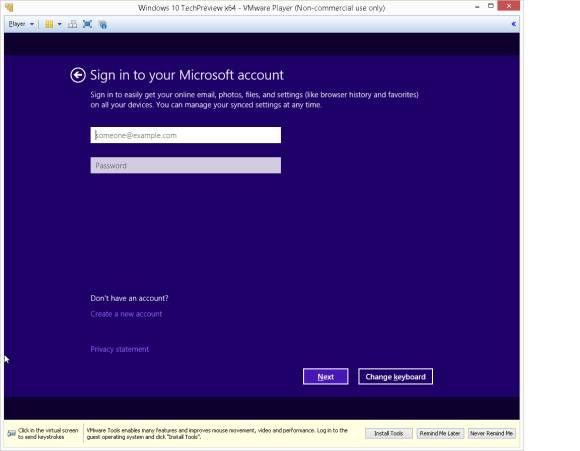Click keyboard hint icon in status bar

[x=11, y=433]
